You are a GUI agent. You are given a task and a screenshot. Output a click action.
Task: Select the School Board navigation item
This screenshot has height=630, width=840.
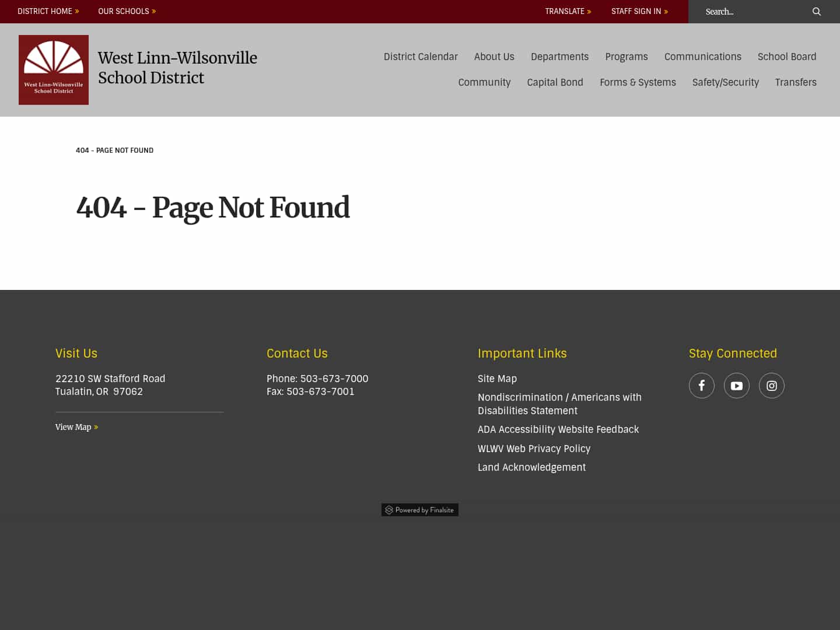787,57
